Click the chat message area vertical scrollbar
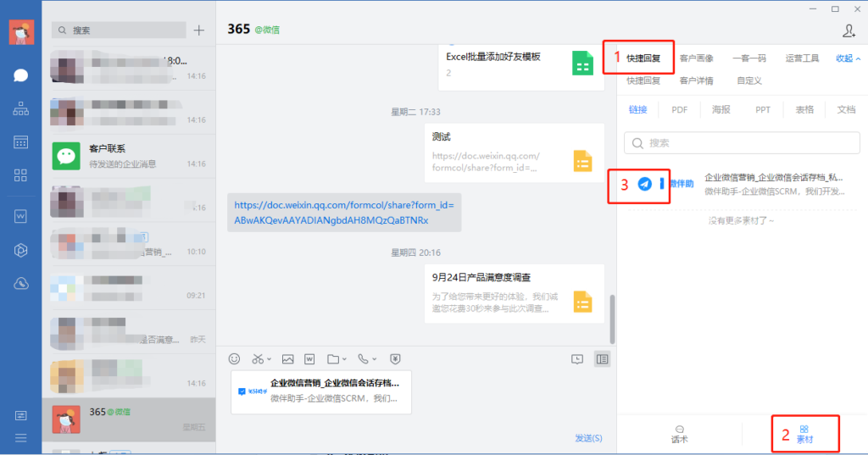The image size is (868, 455). [612, 319]
